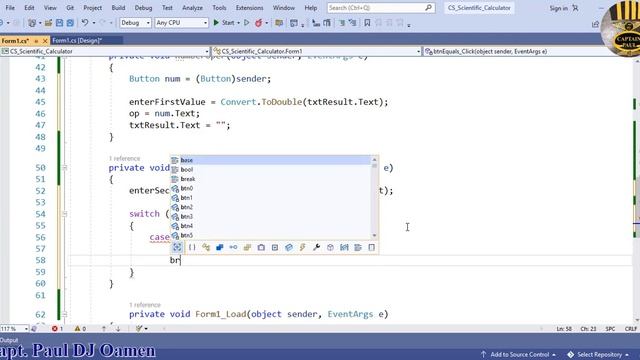Toggle the properties wrench filter icon

coord(316,247)
